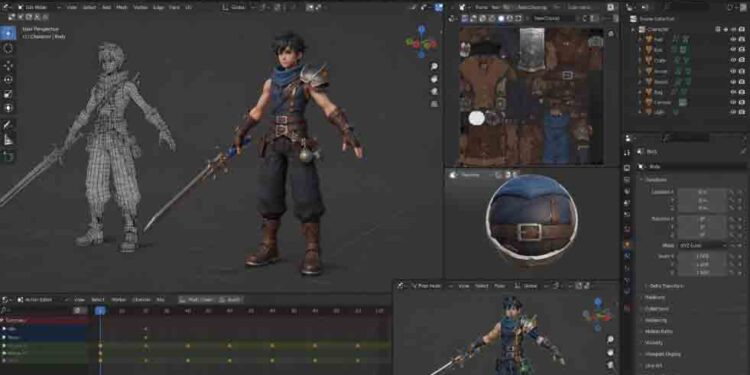Select the Transform tool in the left toolbar

point(8,108)
